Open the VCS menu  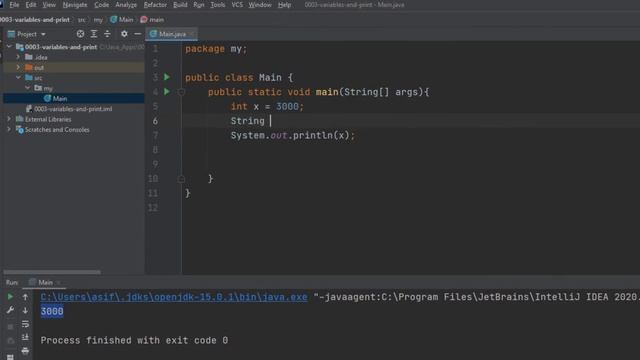point(237,5)
